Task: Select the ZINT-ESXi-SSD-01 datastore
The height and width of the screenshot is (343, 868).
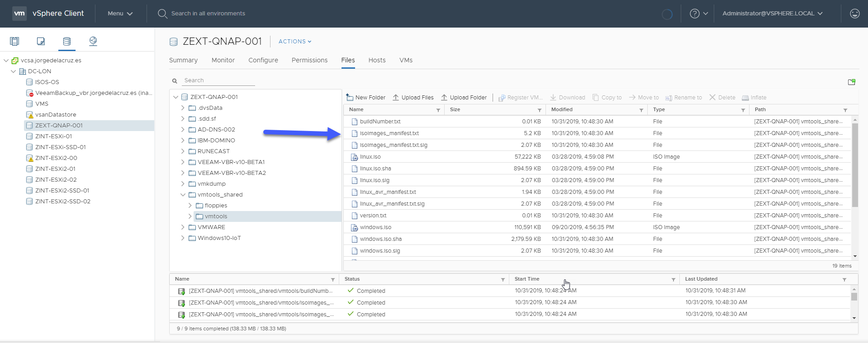Action: point(61,147)
